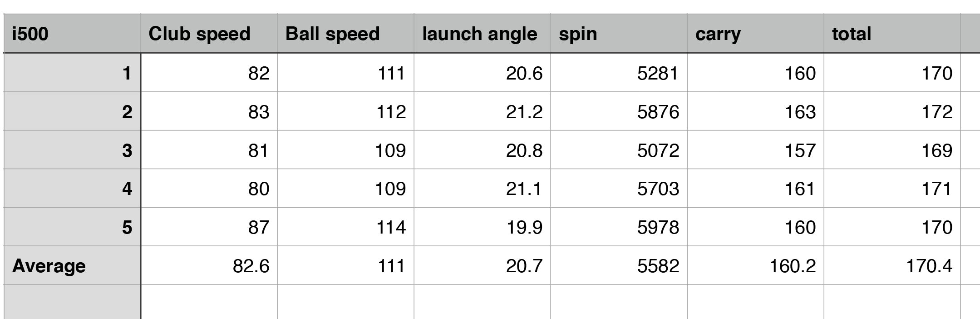This screenshot has width=980, height=319.
Task: Select the i500 header cell
Action: point(72,34)
